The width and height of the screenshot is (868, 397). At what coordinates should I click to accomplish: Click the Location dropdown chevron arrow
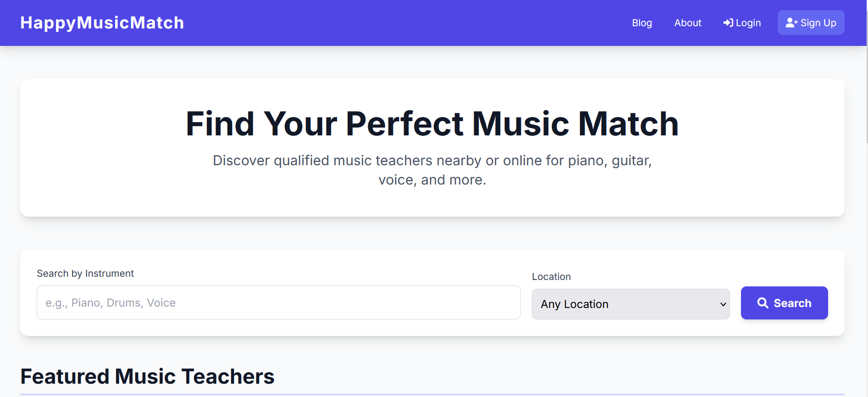pyautogui.click(x=723, y=304)
